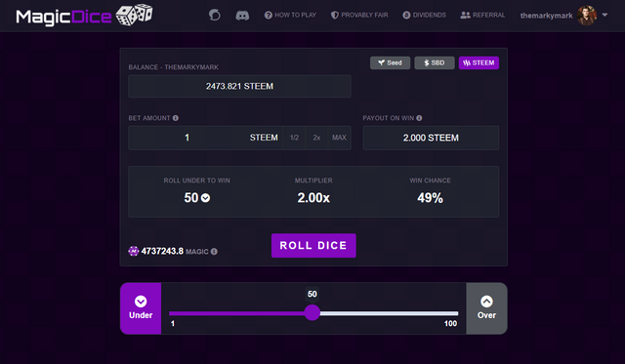Switch currency to SBD
The height and width of the screenshot is (364, 625).
434,62
